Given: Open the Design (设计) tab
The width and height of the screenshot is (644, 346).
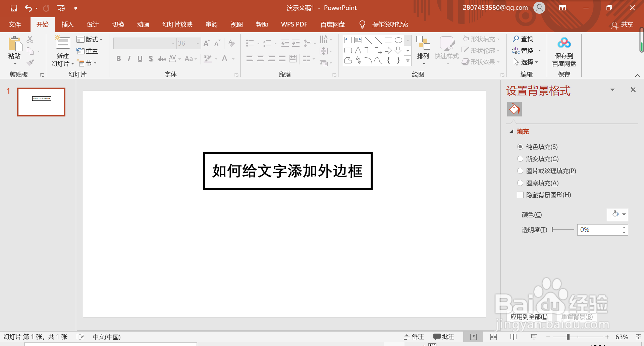Looking at the screenshot, I should [93, 24].
